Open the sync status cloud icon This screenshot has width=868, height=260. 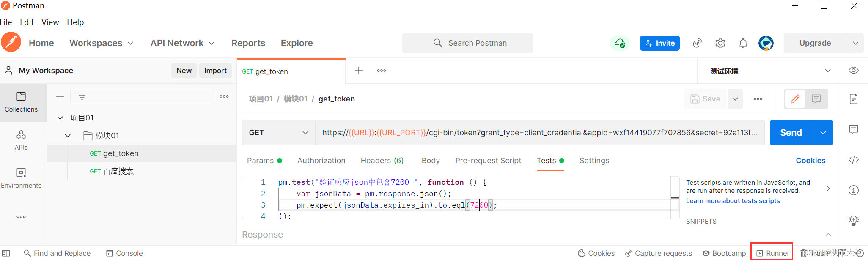[x=620, y=43]
